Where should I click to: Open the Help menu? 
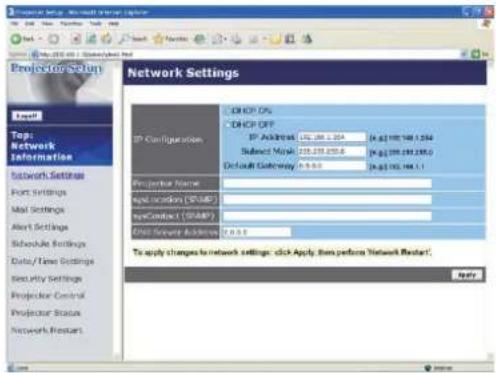point(114,24)
